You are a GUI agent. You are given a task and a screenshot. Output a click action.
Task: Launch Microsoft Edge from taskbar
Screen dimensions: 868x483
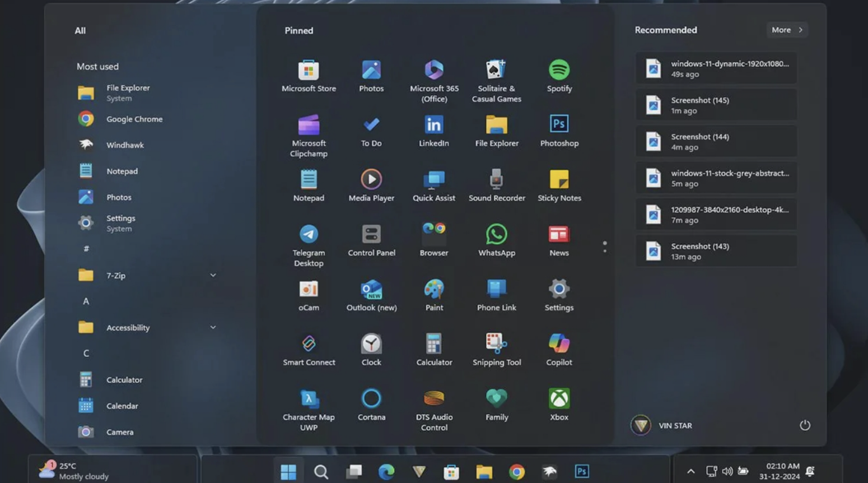[x=386, y=472]
